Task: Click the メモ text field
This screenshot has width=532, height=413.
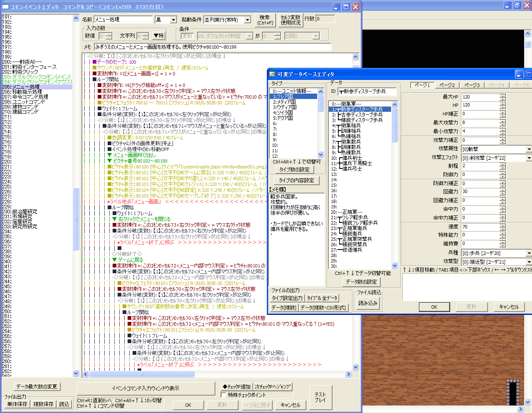Action: pyautogui.click(x=212, y=47)
